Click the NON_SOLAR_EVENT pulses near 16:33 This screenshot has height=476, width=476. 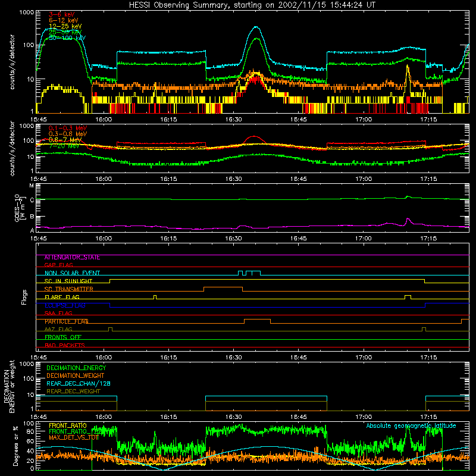pyautogui.click(x=249, y=273)
